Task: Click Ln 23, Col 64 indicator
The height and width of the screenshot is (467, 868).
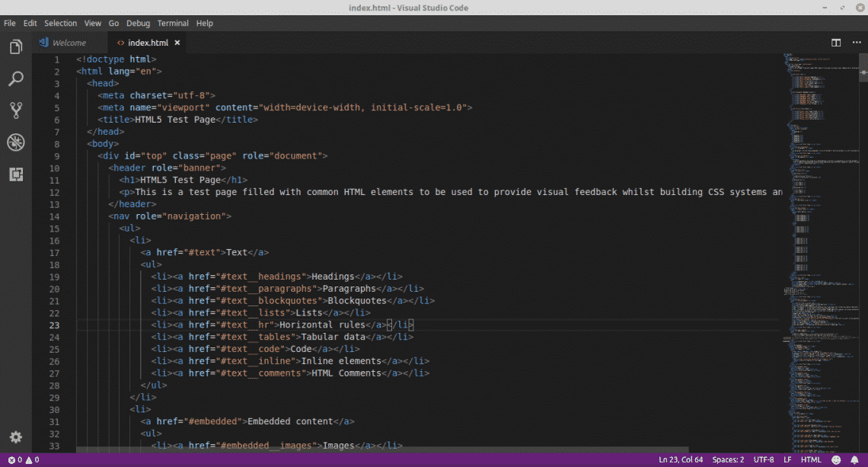Action: (x=680, y=460)
